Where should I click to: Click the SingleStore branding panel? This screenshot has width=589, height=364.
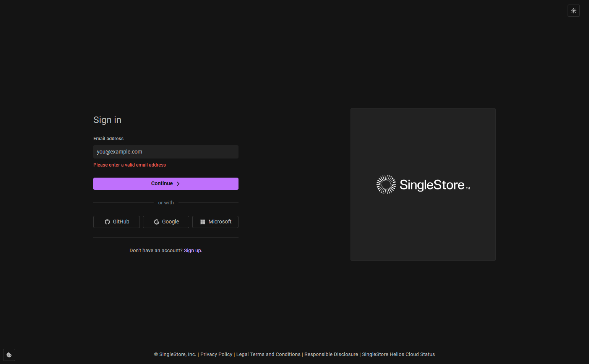(x=423, y=184)
